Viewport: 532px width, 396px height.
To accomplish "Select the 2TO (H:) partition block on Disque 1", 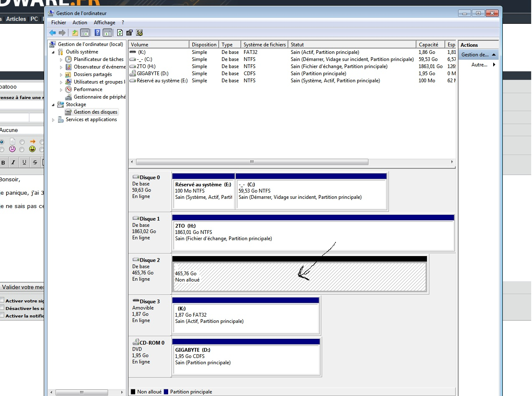I will point(313,232).
